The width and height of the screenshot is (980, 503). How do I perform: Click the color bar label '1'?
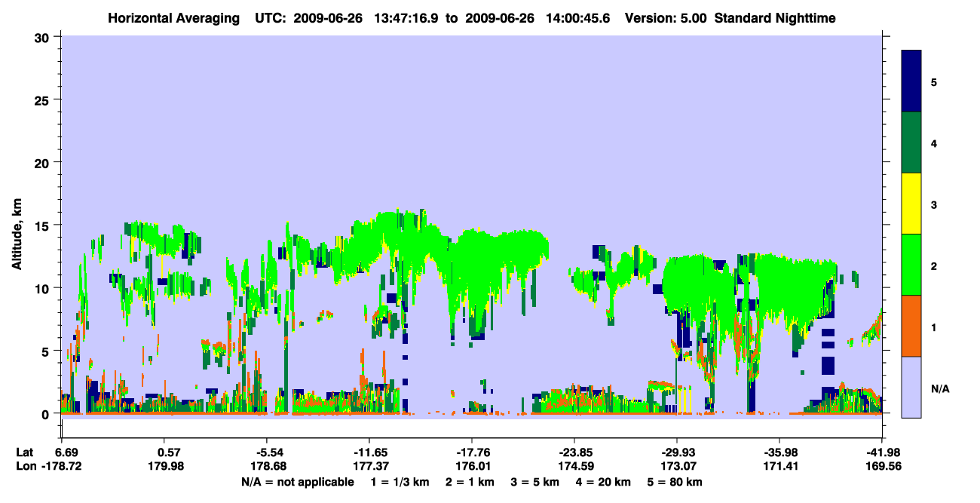coord(934,327)
